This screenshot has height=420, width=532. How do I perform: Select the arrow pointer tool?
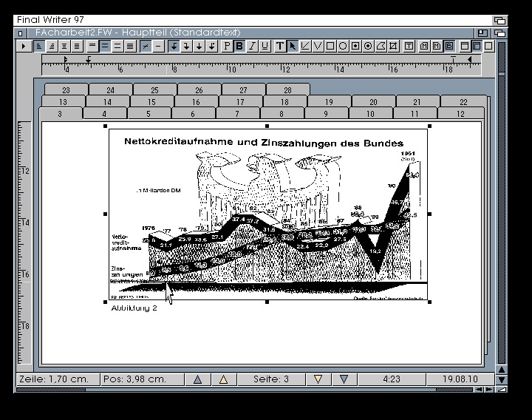pos(293,46)
